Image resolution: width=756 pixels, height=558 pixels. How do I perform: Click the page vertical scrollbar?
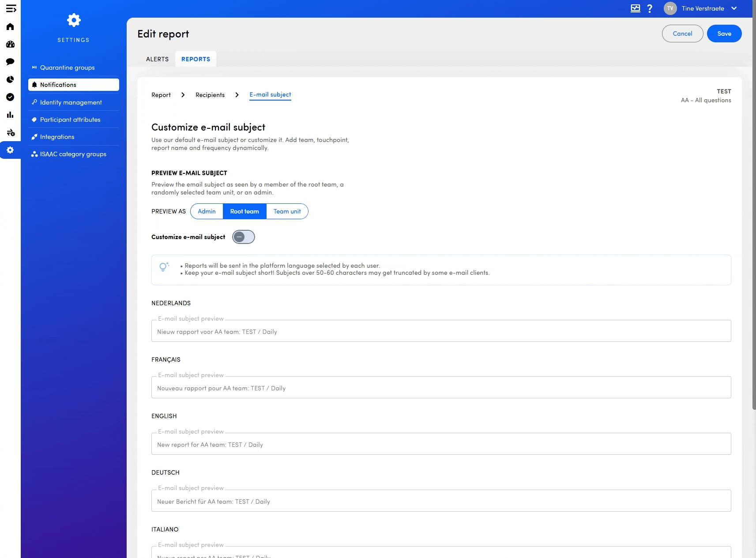click(754, 221)
